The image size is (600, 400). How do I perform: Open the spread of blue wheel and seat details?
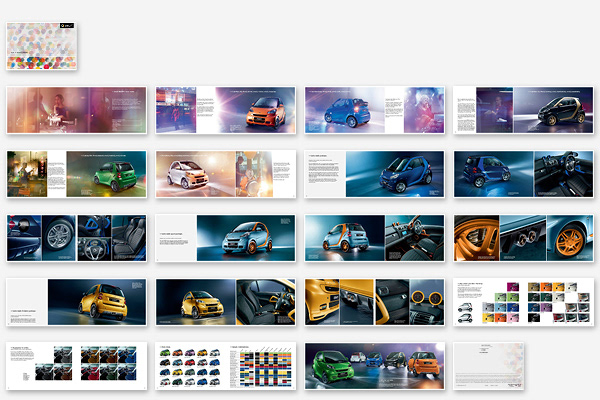(x=77, y=238)
